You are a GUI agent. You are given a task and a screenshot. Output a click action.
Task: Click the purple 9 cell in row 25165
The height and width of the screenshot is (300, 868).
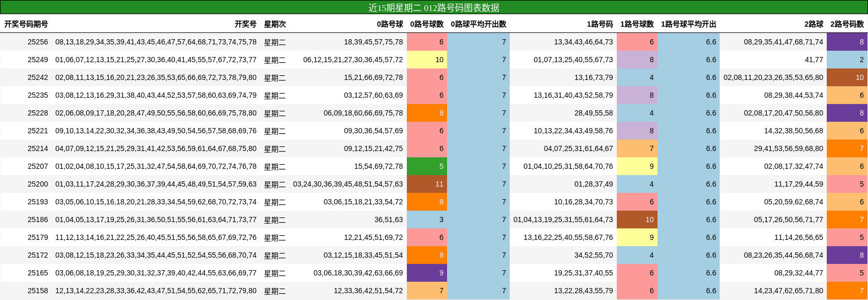click(x=427, y=273)
